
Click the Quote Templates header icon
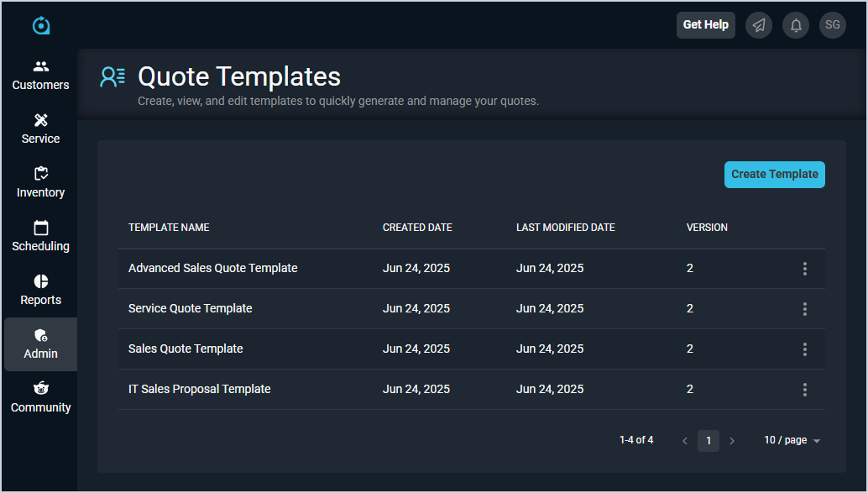[112, 77]
